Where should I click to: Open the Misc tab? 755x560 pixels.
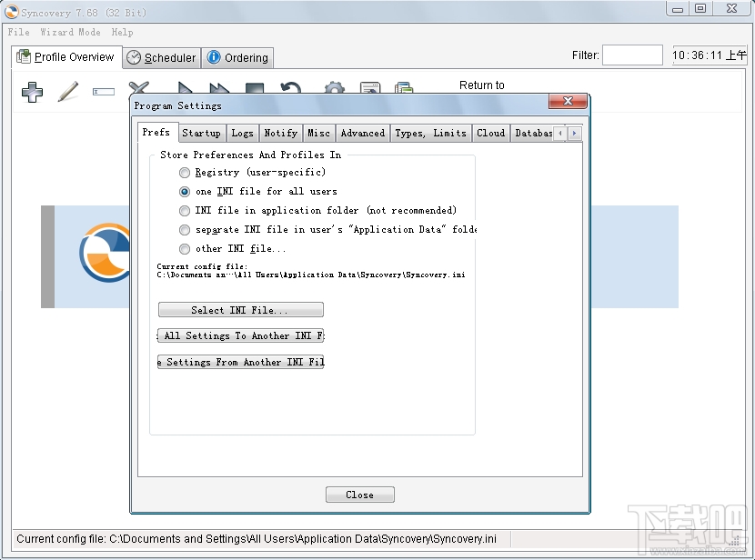click(x=318, y=134)
